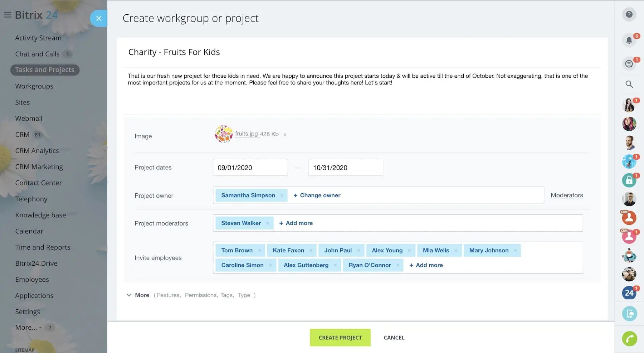This screenshot has width=644, height=353.
Task: Click the Moderators link
Action: click(x=567, y=195)
